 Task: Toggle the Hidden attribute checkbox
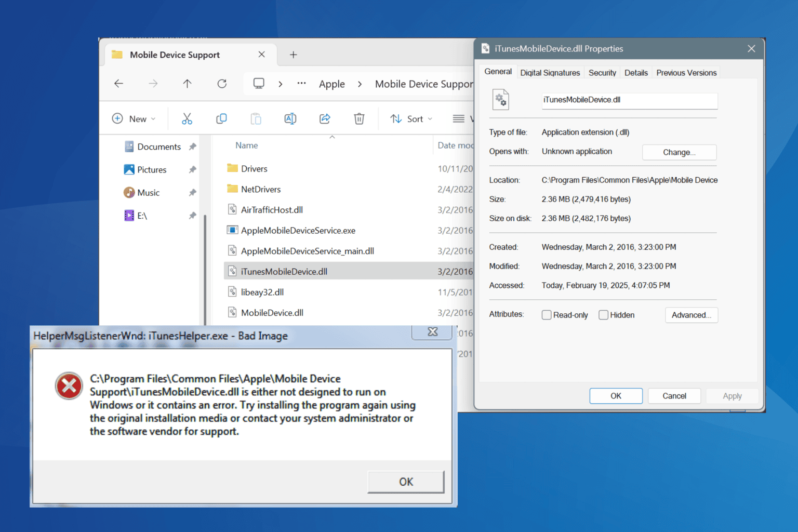603,315
